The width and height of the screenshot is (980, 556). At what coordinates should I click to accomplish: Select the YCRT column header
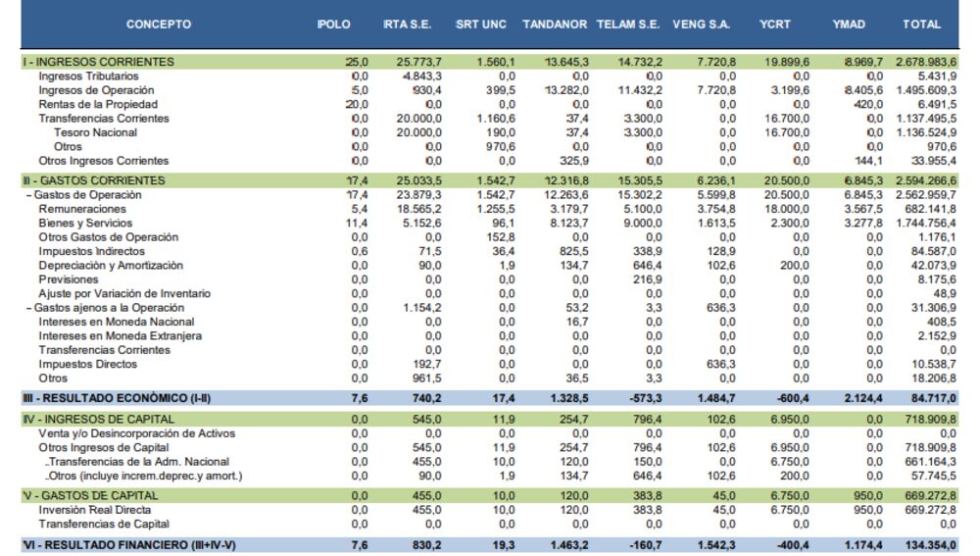(x=777, y=25)
